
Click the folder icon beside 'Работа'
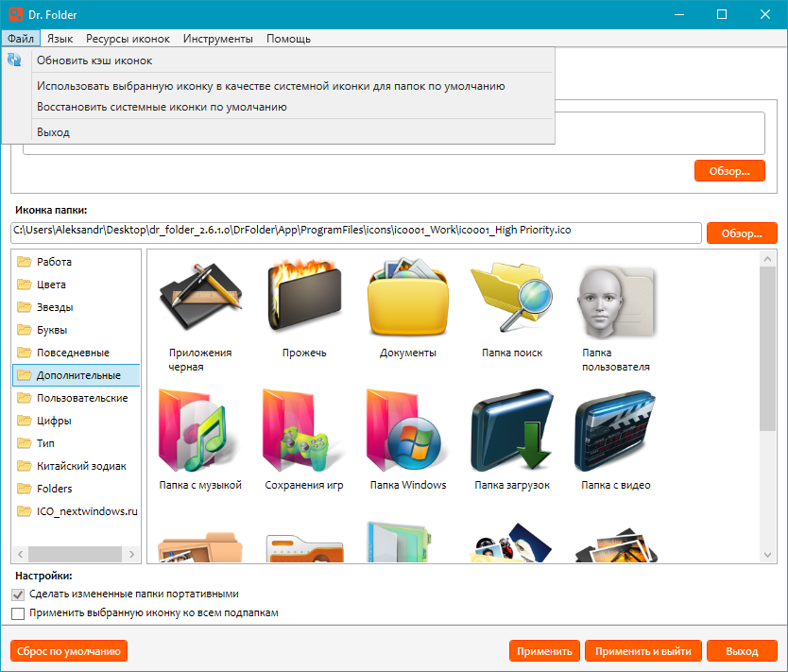24,262
